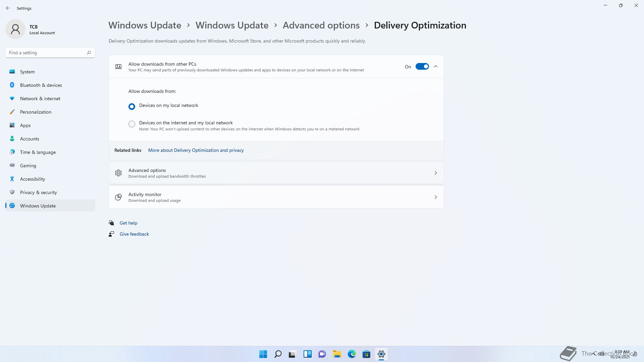
Task: Click the Get help link
Action: (128, 223)
